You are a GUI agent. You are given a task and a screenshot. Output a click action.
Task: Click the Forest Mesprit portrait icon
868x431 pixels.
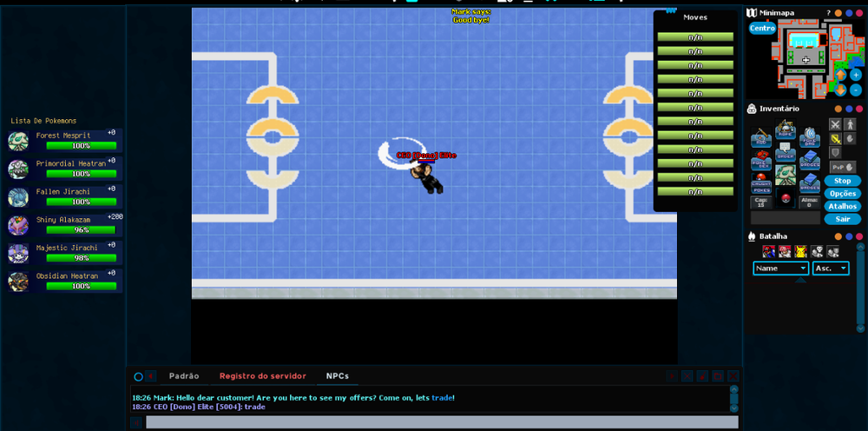[18, 141]
